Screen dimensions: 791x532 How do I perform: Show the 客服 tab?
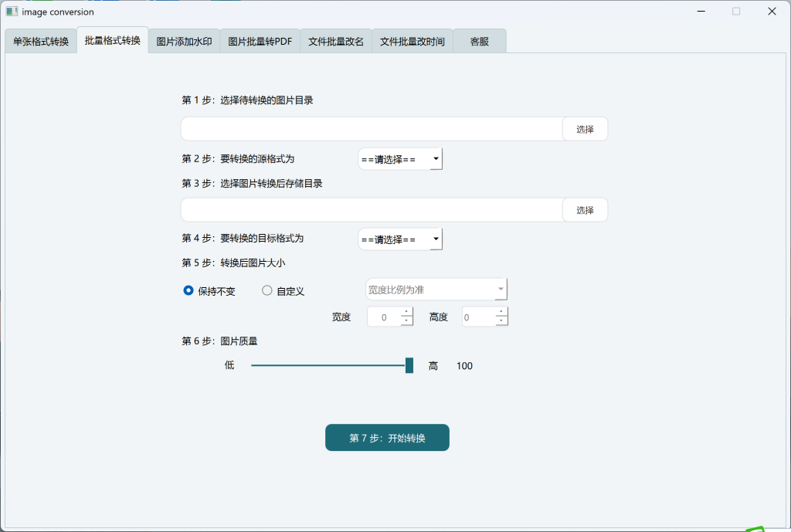pos(480,42)
